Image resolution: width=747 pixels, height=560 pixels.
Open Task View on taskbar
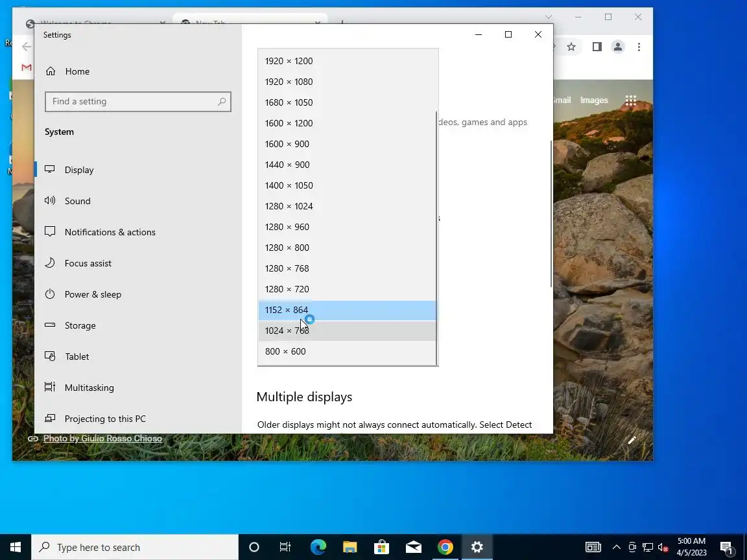285,547
